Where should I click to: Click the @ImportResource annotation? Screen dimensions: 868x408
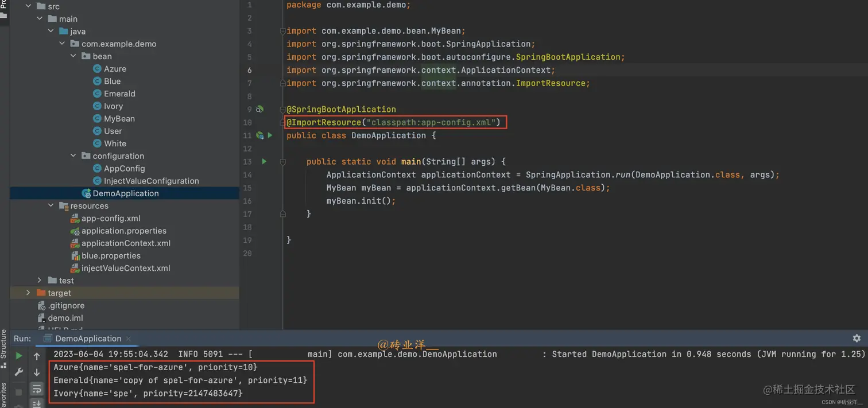(324, 122)
